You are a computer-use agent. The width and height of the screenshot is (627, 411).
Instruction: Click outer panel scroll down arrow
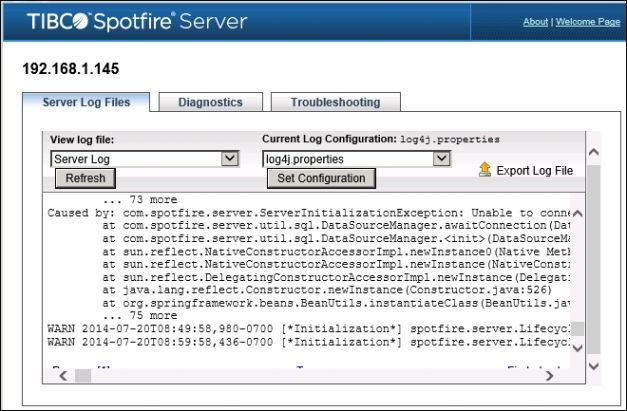pos(594,366)
